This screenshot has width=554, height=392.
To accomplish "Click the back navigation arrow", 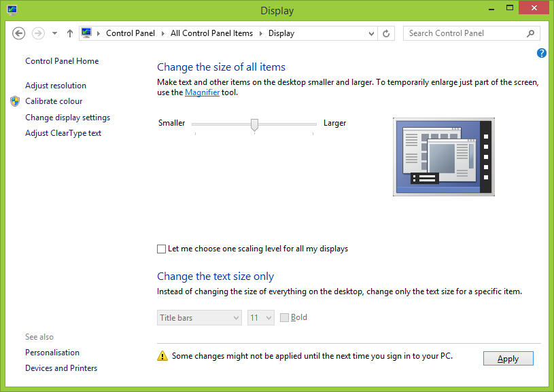I will point(18,33).
